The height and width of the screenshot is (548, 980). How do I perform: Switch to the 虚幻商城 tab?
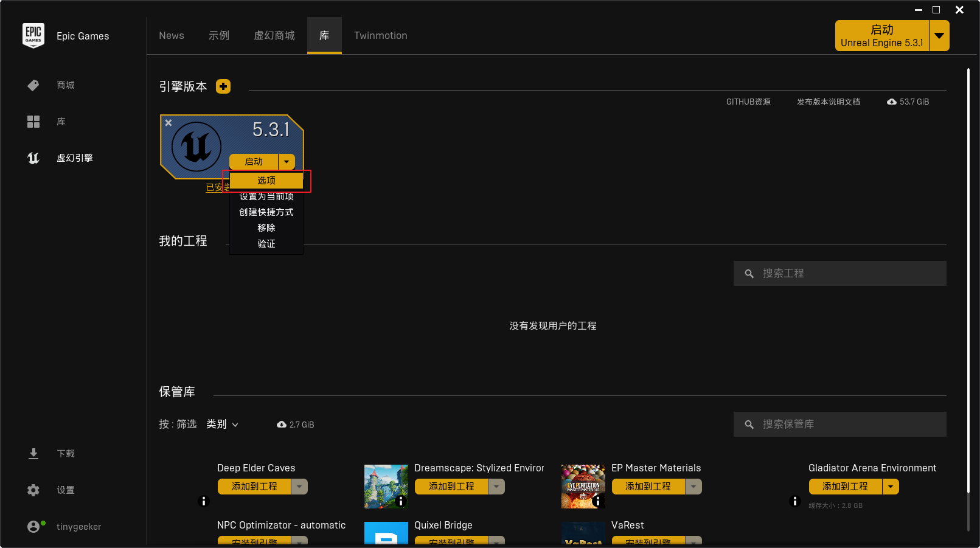click(x=274, y=36)
